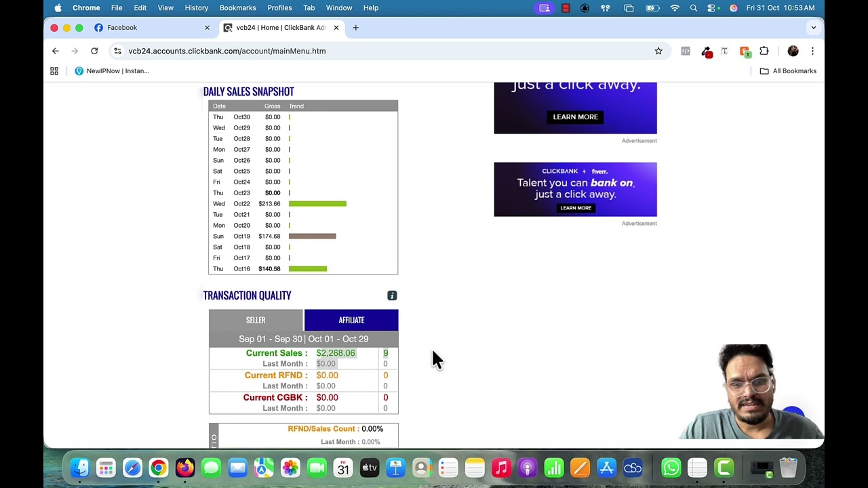Image resolution: width=868 pixels, height=488 pixels.
Task: Open the Chrome apps grid in bookmarks bar
Action: pyautogui.click(x=54, y=70)
